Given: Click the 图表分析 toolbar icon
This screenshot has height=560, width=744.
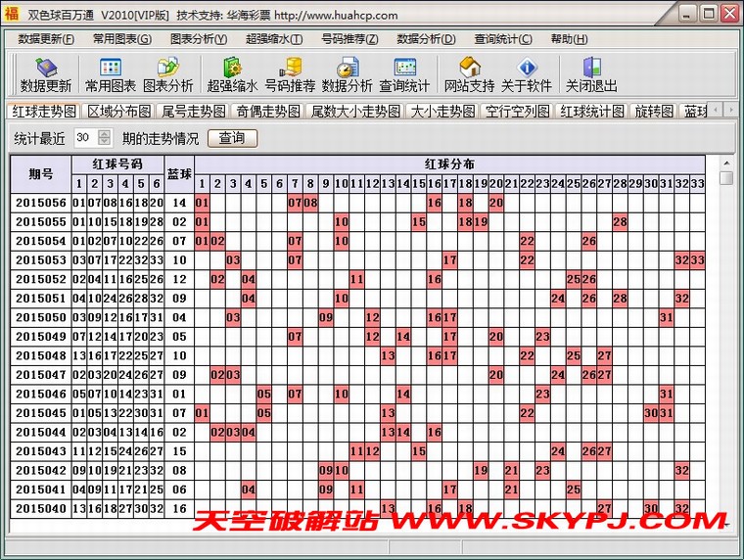Looking at the screenshot, I should point(168,68).
